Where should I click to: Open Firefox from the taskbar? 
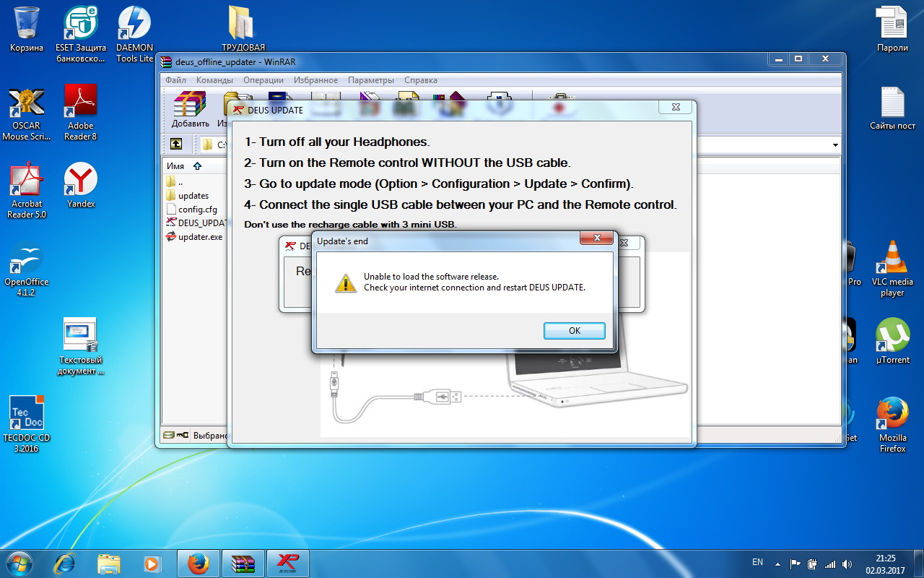tap(198, 564)
